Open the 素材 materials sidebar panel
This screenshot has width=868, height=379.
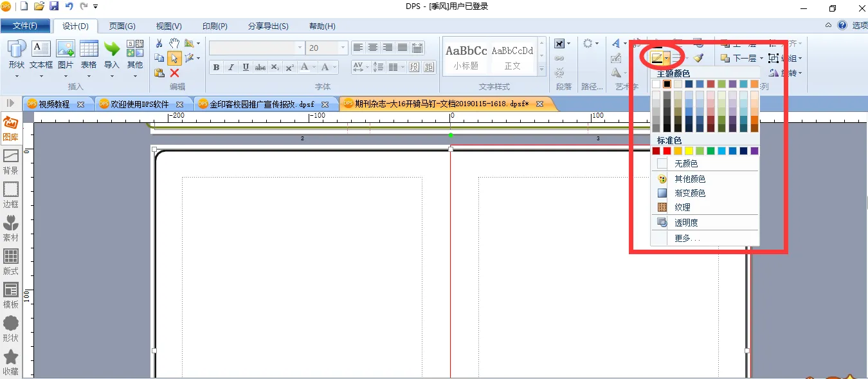[10, 228]
